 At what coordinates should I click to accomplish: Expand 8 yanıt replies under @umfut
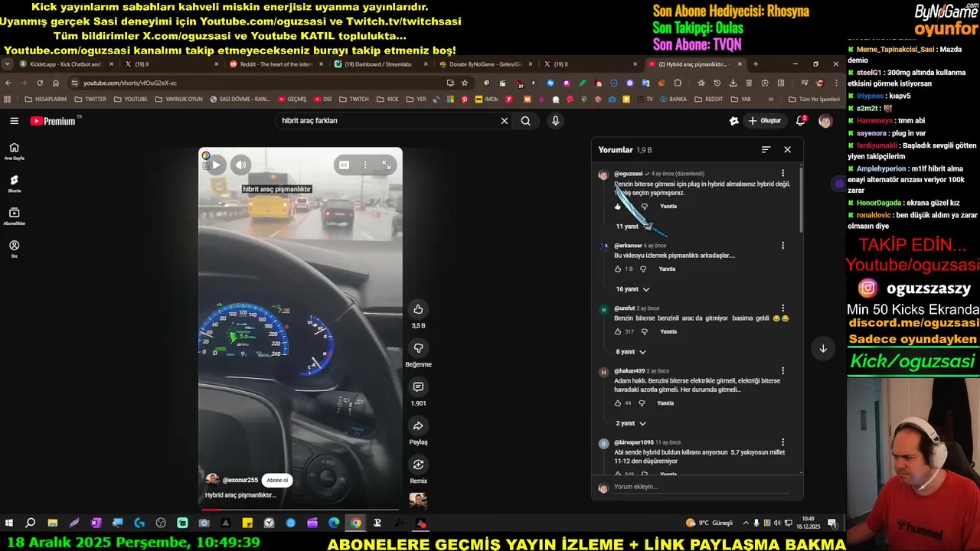[631, 352]
